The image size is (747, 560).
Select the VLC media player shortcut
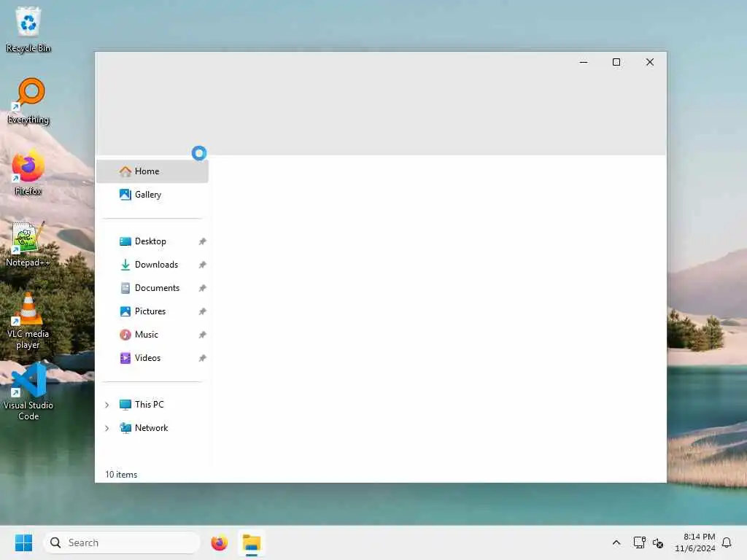tap(28, 321)
